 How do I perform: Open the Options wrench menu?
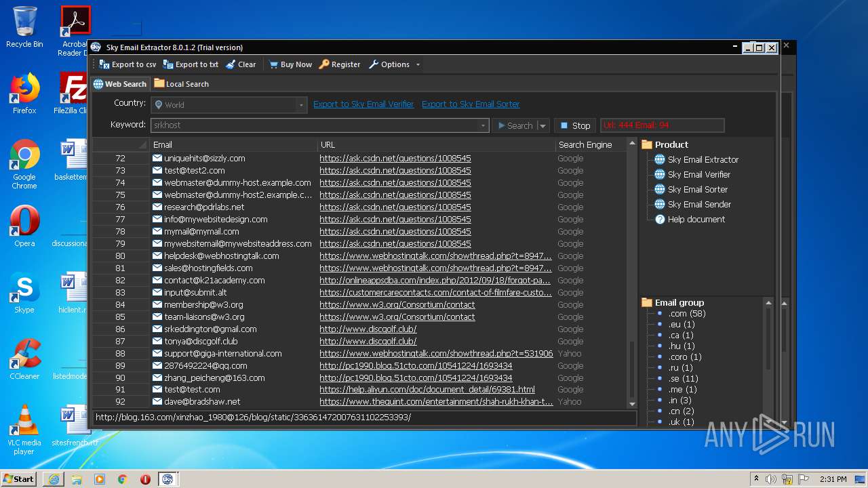389,64
